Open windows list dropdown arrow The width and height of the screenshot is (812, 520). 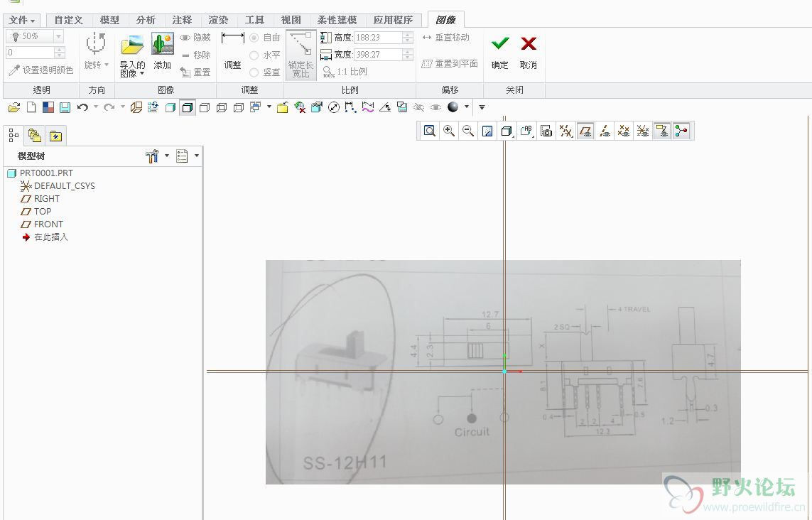click(269, 107)
